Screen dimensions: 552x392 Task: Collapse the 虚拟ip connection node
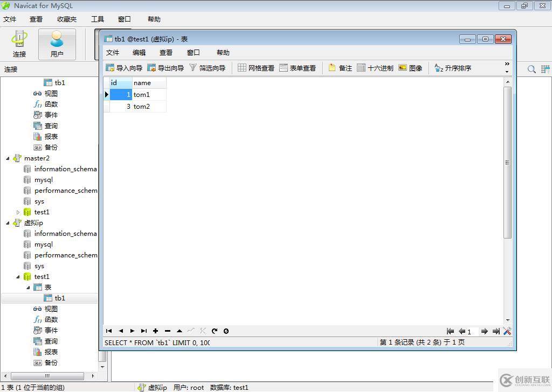[x=8, y=223]
